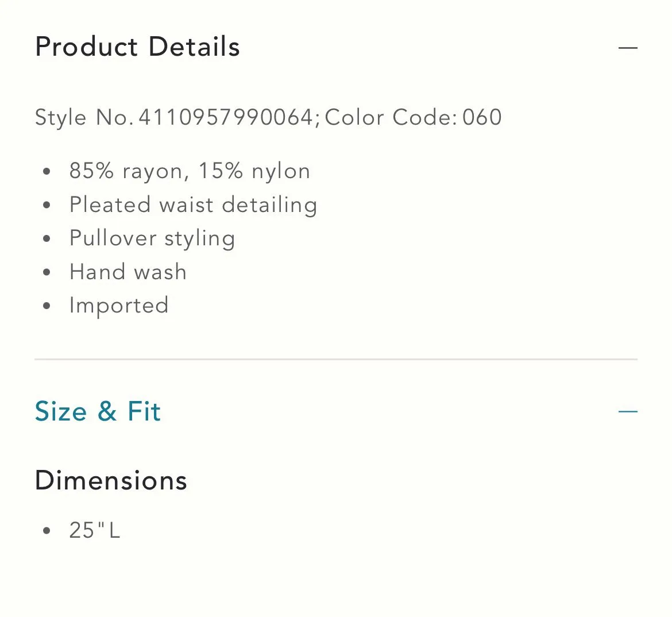Click the Color Code: 060 text
672x617 pixels.
pos(413,118)
